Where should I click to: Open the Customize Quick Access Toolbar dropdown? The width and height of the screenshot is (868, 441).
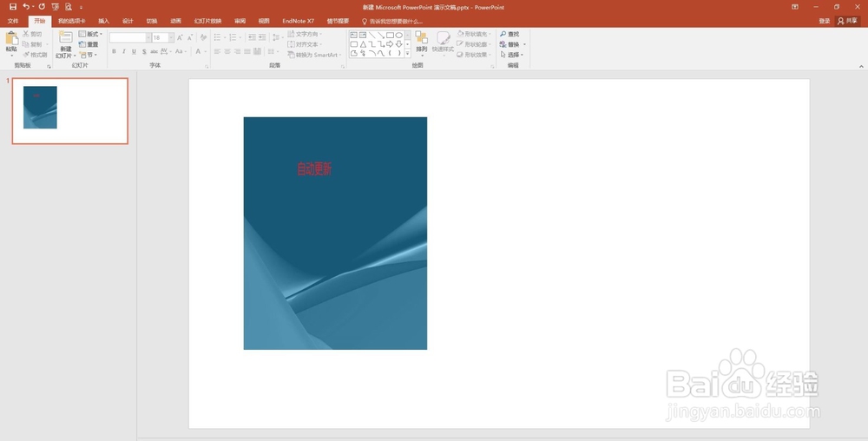click(81, 7)
